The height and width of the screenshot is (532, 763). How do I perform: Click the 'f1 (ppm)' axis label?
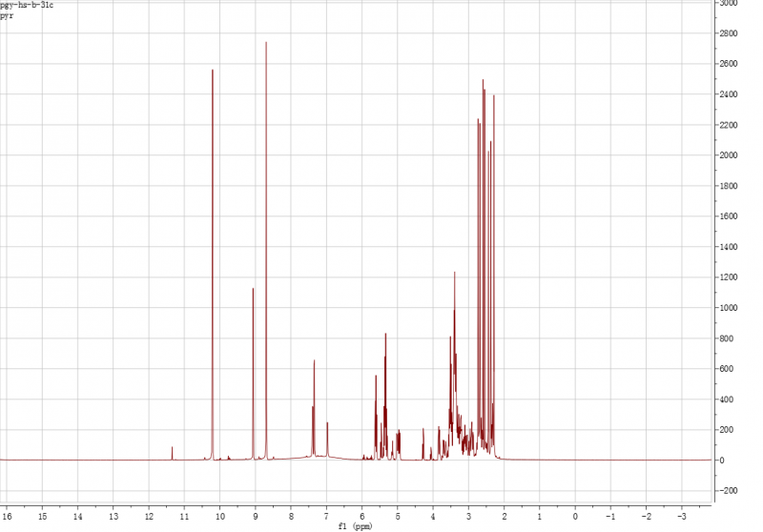pos(355,526)
